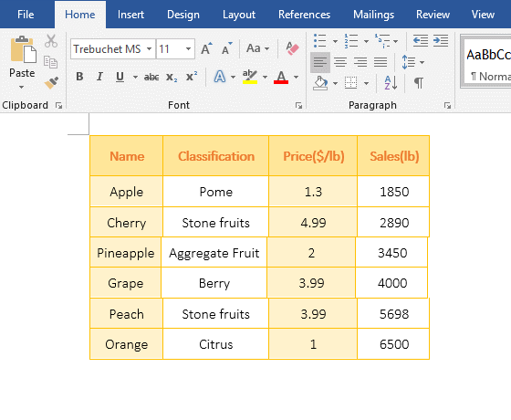Click the Paste clipboard icon
This screenshot has width=511, height=420.
[x=23, y=49]
